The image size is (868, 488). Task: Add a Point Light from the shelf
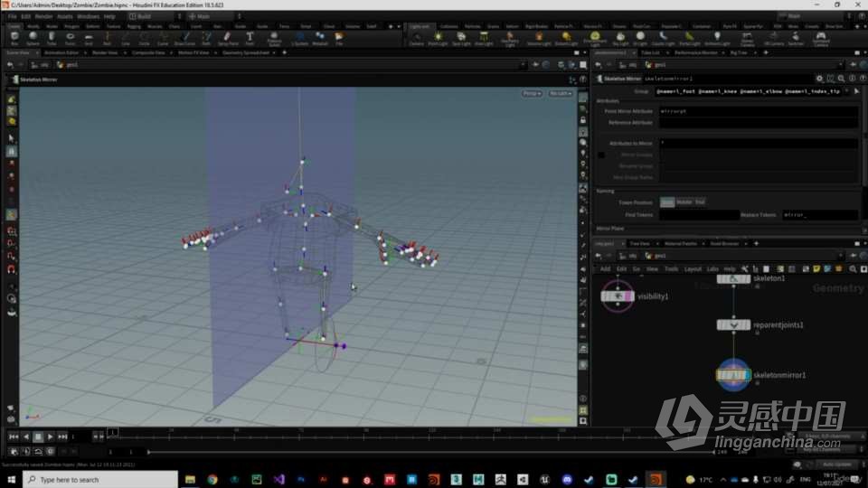pyautogui.click(x=438, y=38)
